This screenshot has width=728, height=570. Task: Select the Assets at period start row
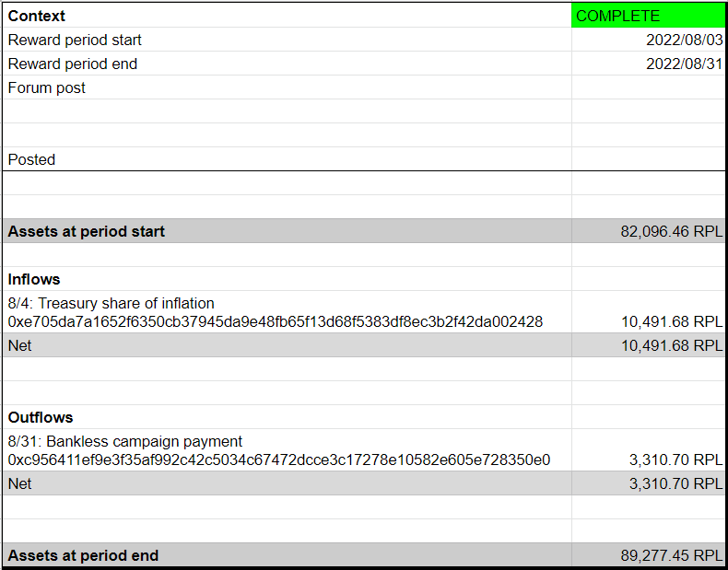pyautogui.click(x=363, y=231)
